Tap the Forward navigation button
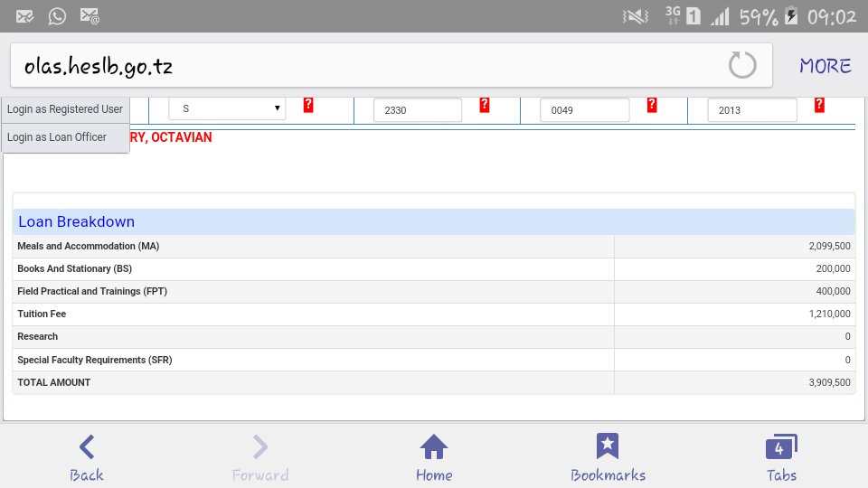This screenshot has height=488, width=868. click(260, 459)
